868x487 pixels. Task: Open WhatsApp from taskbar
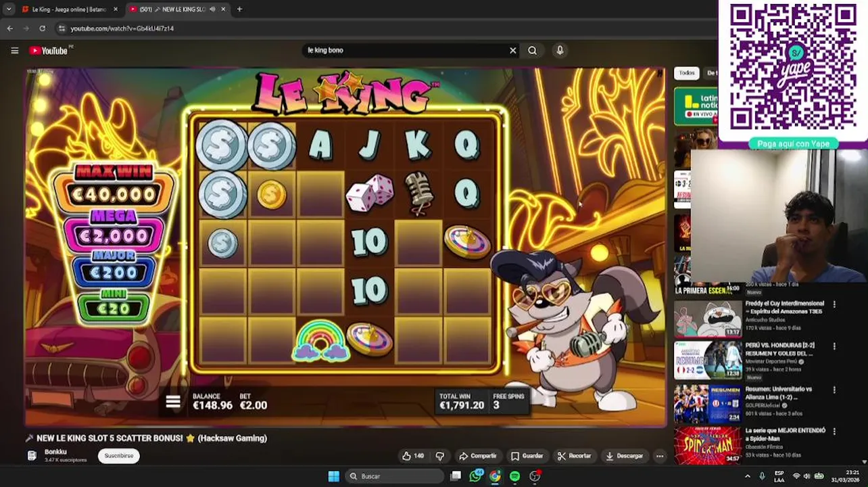pyautogui.click(x=475, y=476)
